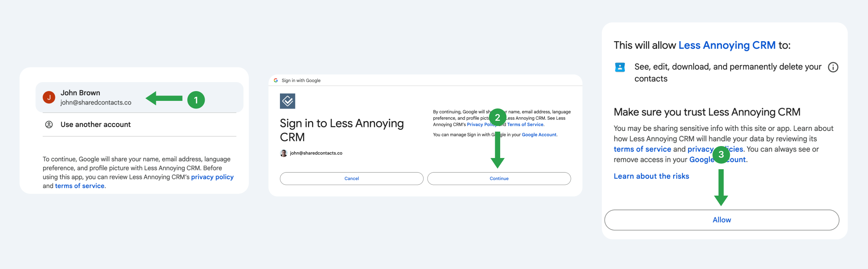Open terms of service link in account chooser
The width and height of the screenshot is (868, 269).
tap(80, 186)
